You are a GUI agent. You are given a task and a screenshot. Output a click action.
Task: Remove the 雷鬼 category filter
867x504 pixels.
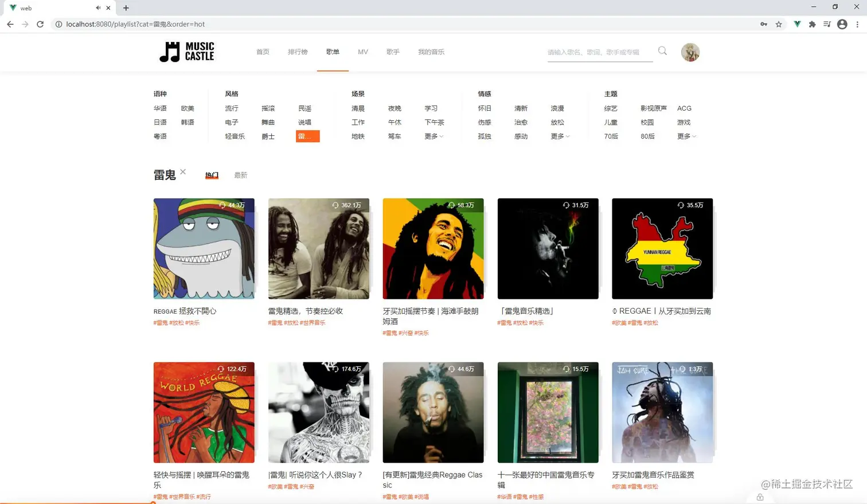click(183, 171)
